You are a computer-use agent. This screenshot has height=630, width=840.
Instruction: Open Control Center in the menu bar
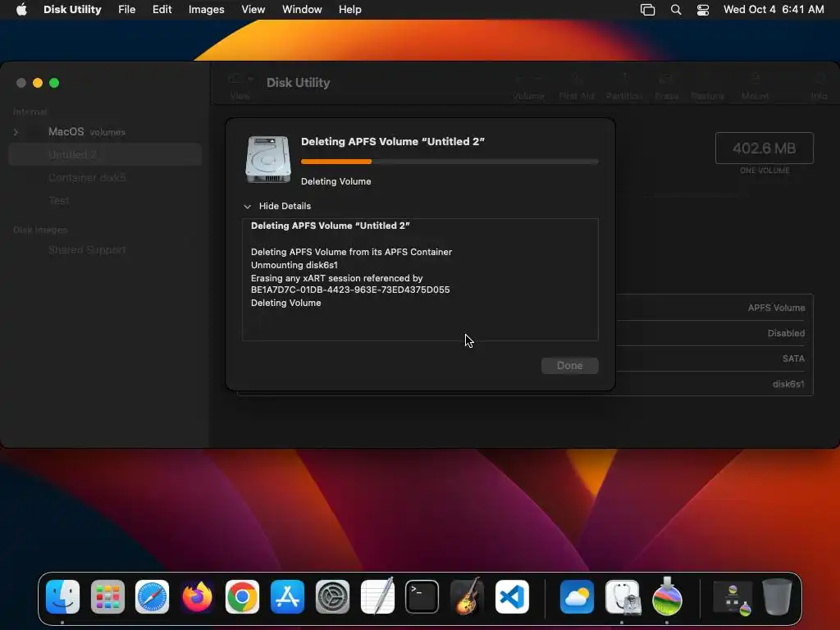point(703,10)
